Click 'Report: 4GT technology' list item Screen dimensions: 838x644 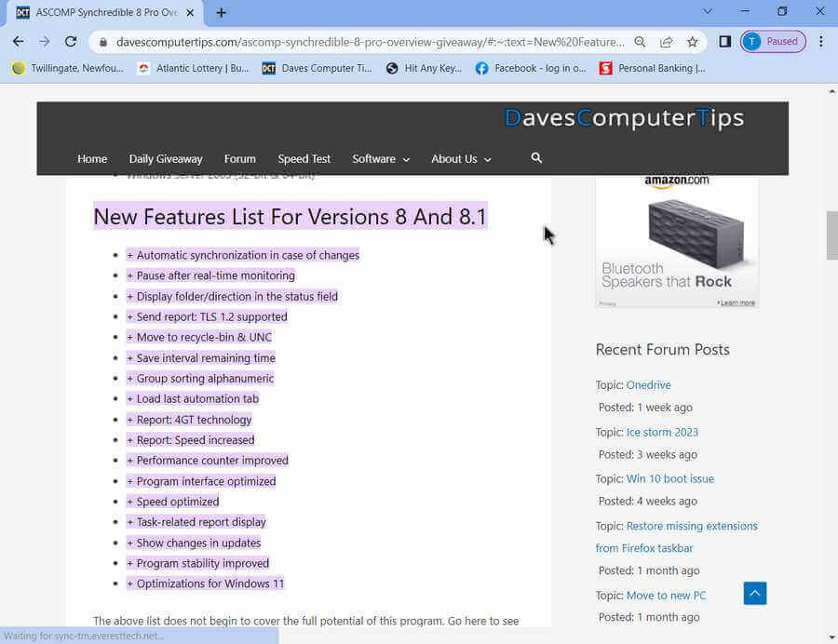(x=189, y=420)
